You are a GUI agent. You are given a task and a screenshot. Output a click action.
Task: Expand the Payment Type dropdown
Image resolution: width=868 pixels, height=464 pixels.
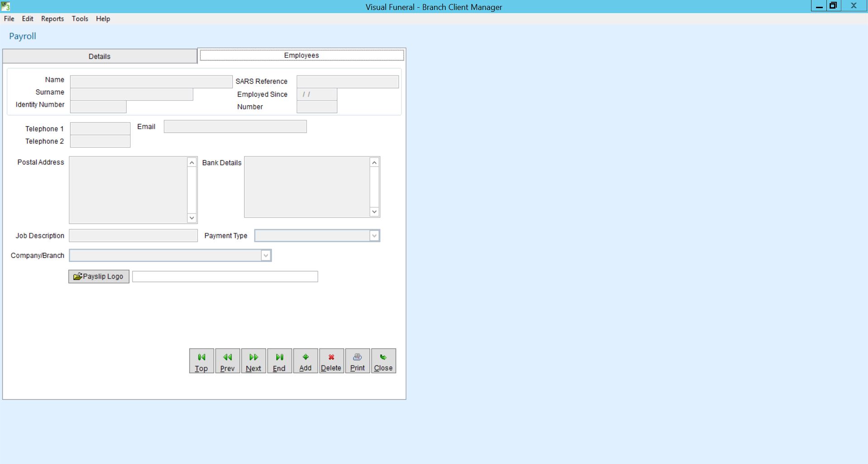374,236
